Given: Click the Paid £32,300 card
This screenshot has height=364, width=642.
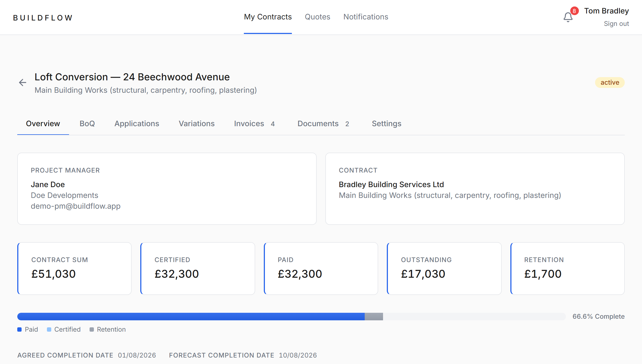Looking at the screenshot, I should point(321,269).
